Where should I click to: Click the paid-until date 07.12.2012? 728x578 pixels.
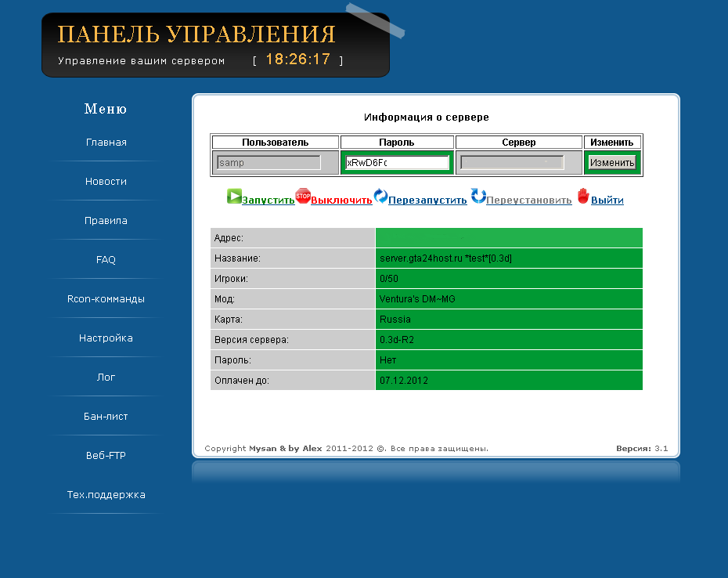click(x=404, y=381)
